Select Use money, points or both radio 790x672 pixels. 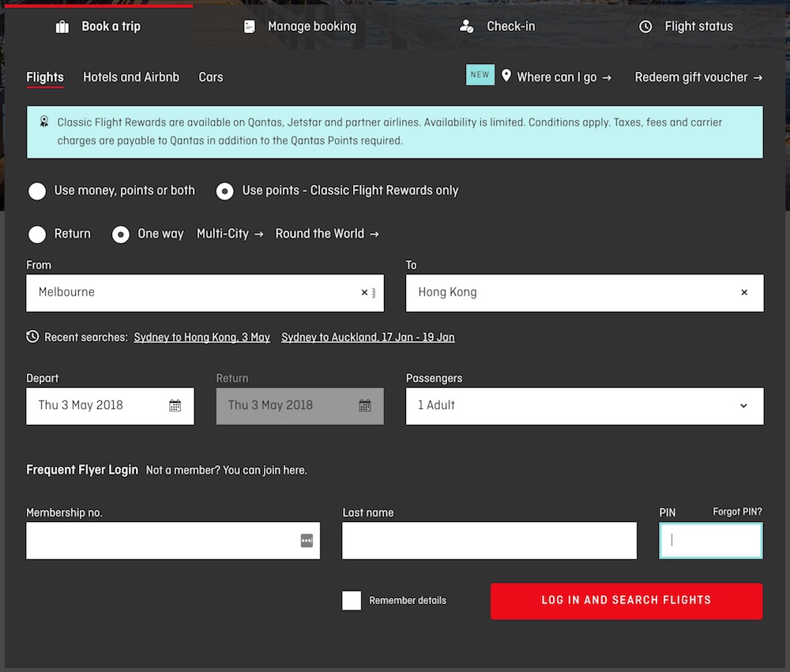coord(37,191)
